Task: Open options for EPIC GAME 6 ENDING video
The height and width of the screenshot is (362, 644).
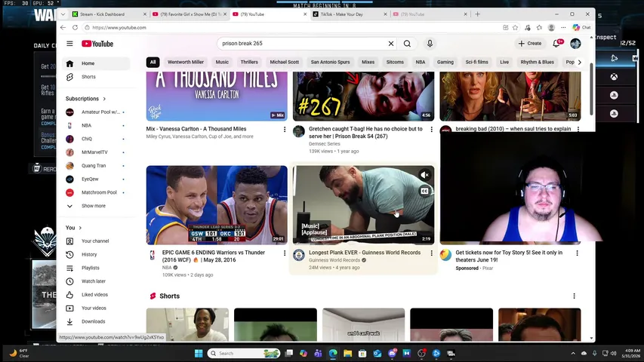Action: 284,253
